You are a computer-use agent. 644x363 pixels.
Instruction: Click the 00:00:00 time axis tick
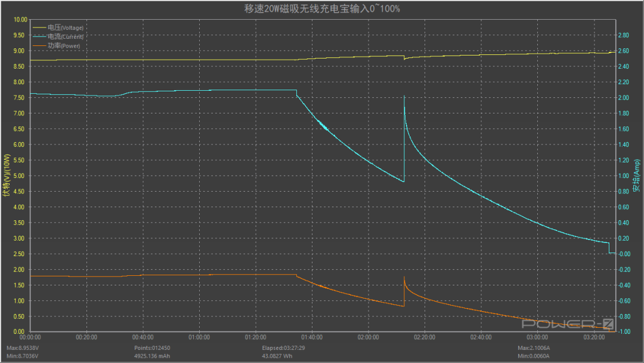pos(30,337)
